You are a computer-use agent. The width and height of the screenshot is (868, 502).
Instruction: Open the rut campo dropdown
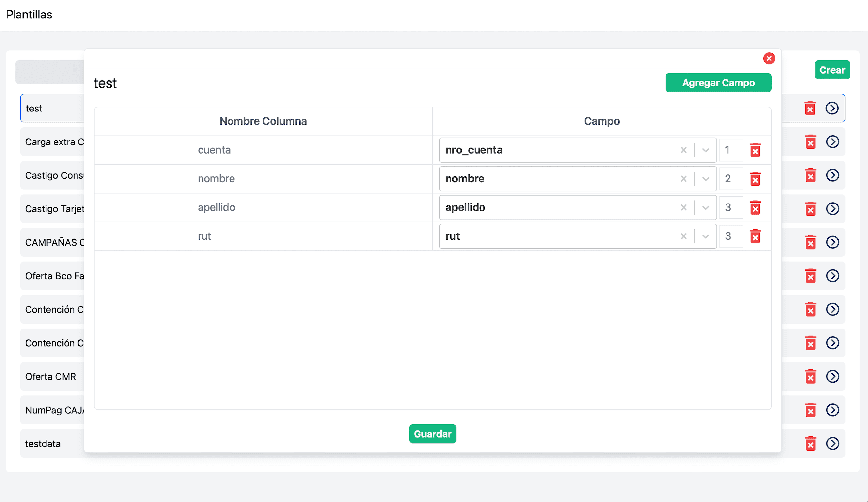[x=706, y=236]
